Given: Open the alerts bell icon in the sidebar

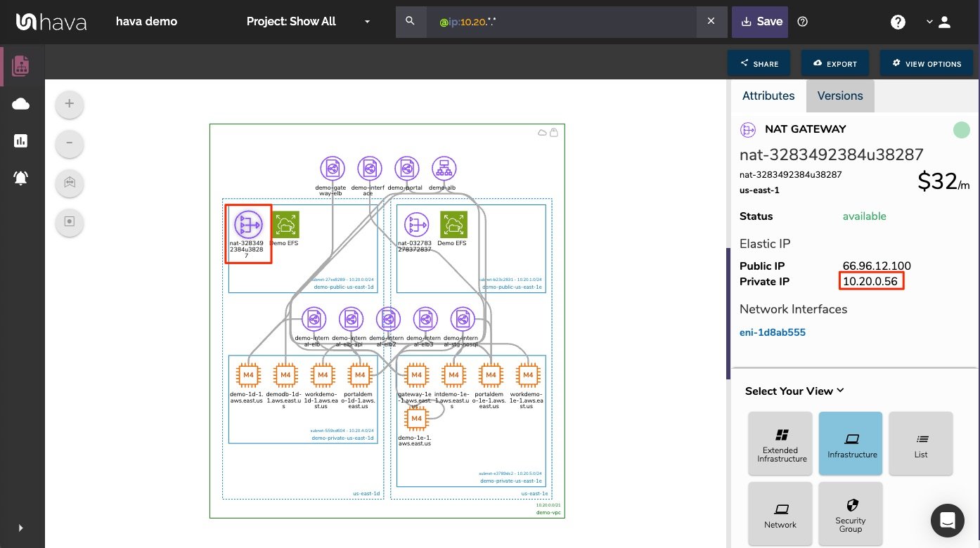Looking at the screenshot, I should 21,178.
